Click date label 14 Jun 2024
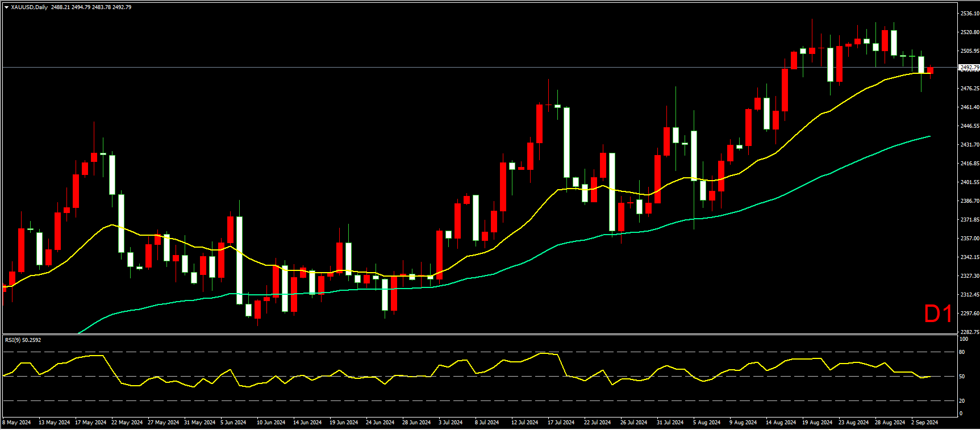The width and height of the screenshot is (980, 430). point(307,423)
